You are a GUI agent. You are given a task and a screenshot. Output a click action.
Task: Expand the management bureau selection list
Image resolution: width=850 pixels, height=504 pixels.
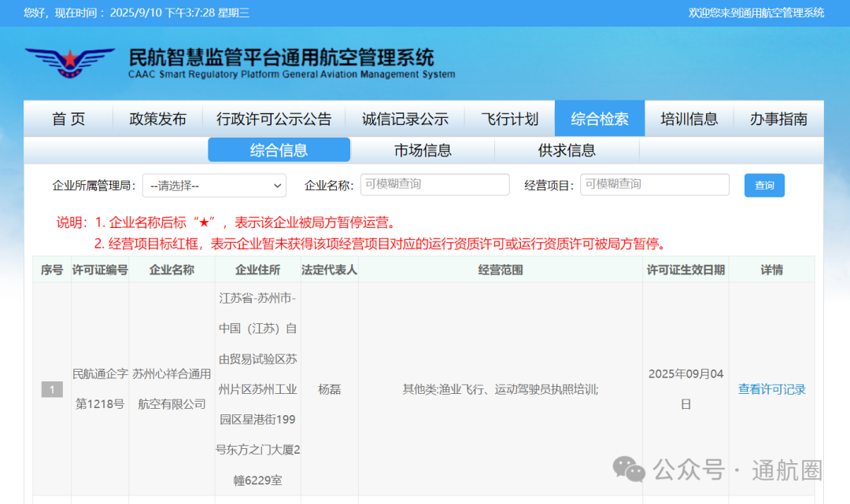tap(213, 185)
